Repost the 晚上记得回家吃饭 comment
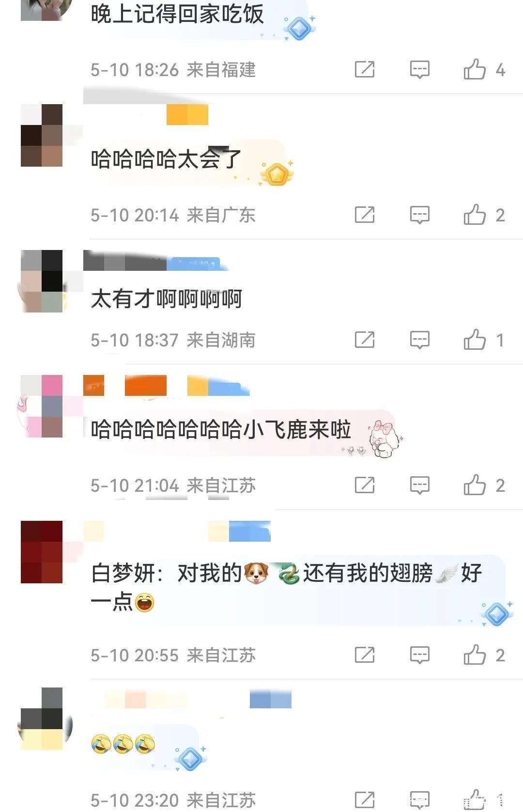Screen dimensions: 523x812 click(365, 69)
